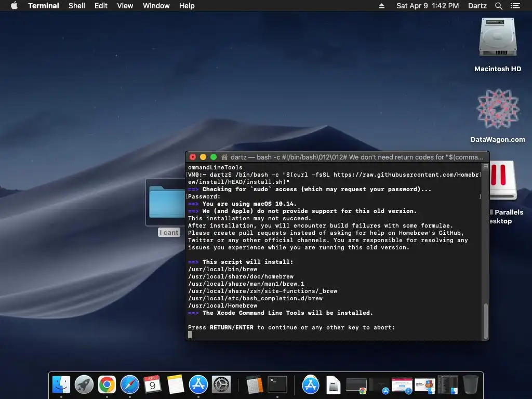Click the 'ommandLineTools' text at top
Image resolution: width=532 pixels, height=399 pixels.
pyautogui.click(x=215, y=167)
